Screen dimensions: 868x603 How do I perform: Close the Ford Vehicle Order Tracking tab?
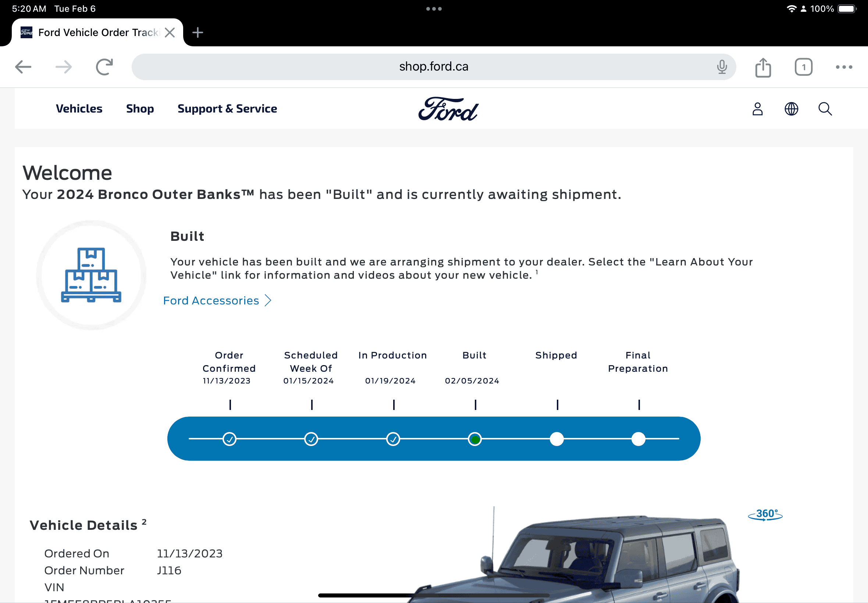click(x=170, y=32)
